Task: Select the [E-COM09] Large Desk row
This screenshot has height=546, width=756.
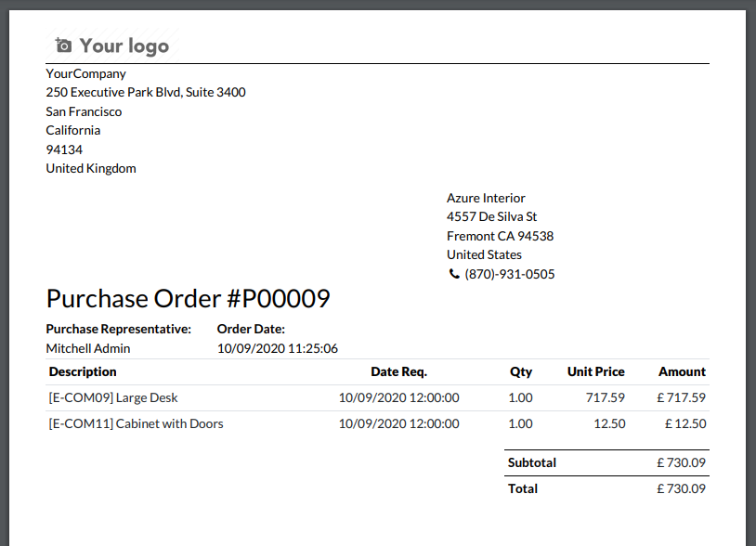Action: (x=113, y=397)
